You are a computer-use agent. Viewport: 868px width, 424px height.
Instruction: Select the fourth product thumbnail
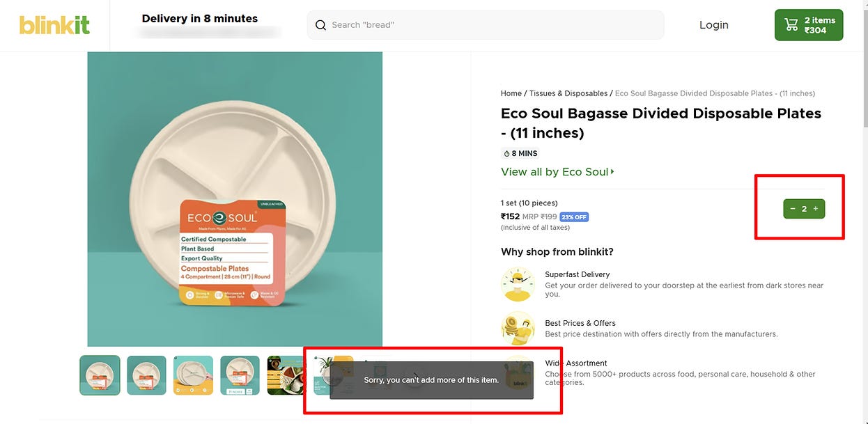pyautogui.click(x=240, y=375)
